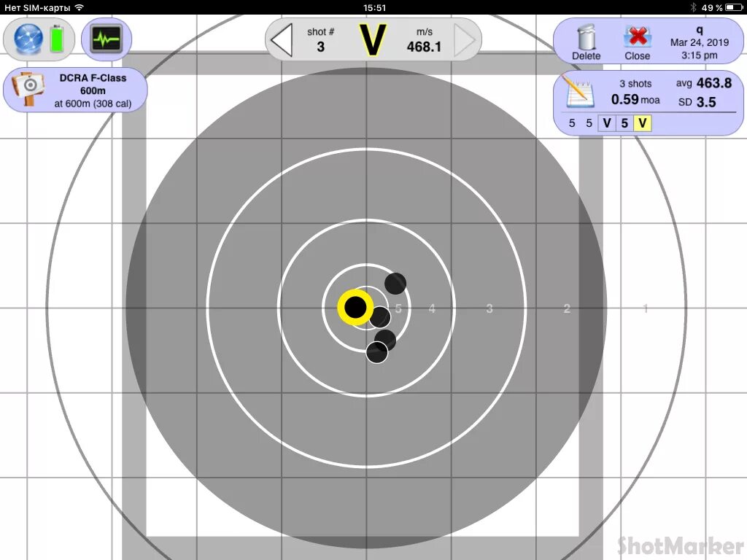Open the heartbeat monitor screen
The width and height of the screenshot is (747, 560).
(107, 39)
